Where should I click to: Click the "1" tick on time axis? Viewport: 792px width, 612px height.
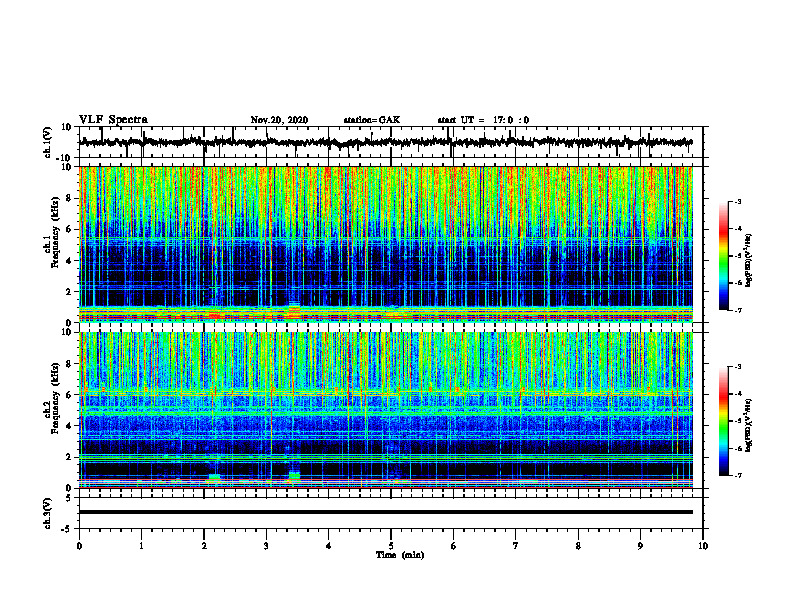click(141, 546)
